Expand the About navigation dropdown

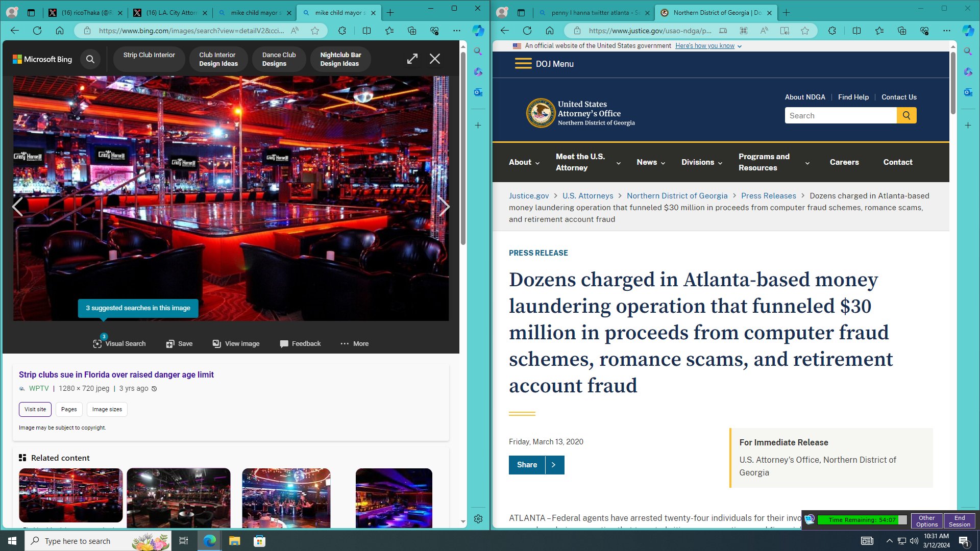pos(524,162)
